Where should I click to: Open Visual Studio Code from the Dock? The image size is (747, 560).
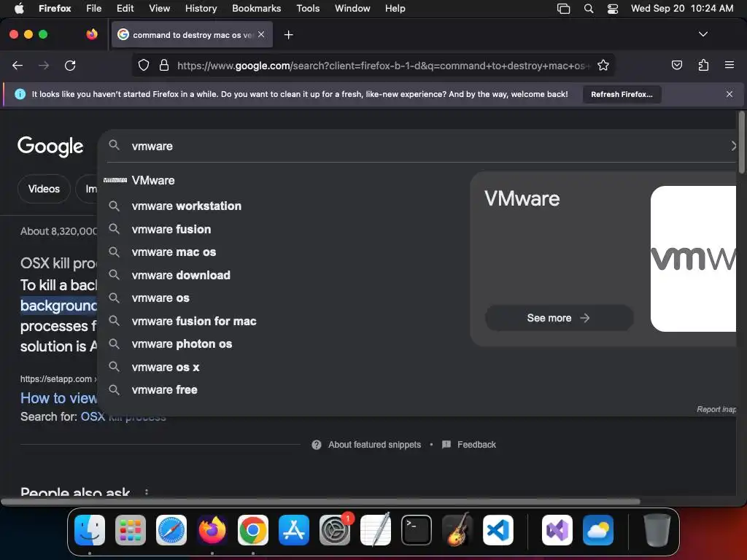[498, 530]
